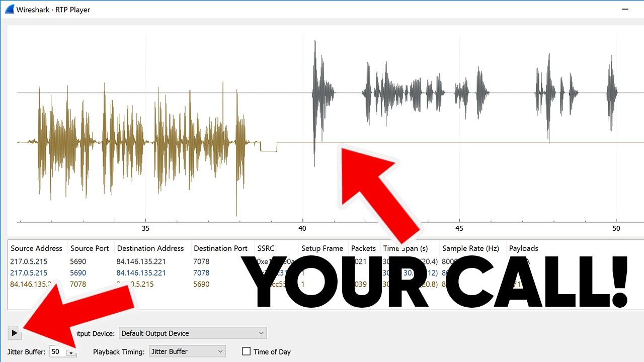Click into the Jitter Buffer value field
The height and width of the screenshot is (362, 644).
(58, 351)
